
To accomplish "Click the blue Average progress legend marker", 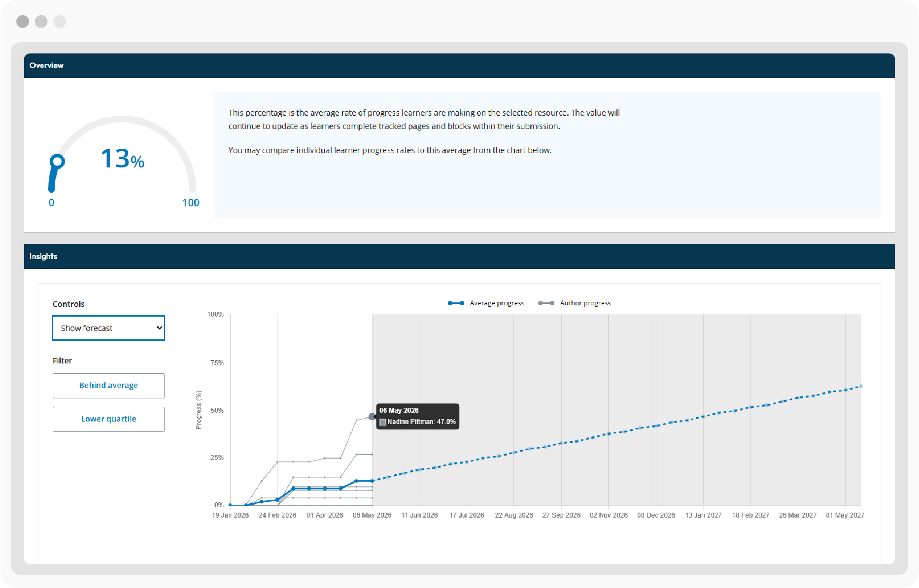I will pyautogui.click(x=456, y=303).
